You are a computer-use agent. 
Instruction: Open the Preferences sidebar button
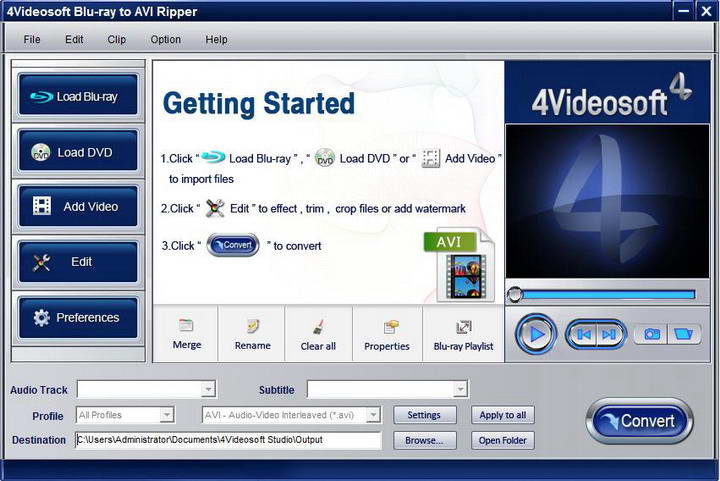pyautogui.click(x=78, y=317)
